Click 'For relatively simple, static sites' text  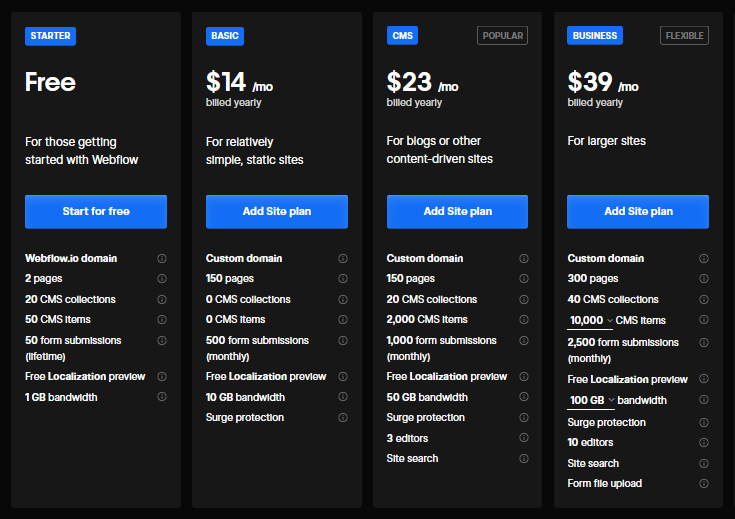click(255, 151)
